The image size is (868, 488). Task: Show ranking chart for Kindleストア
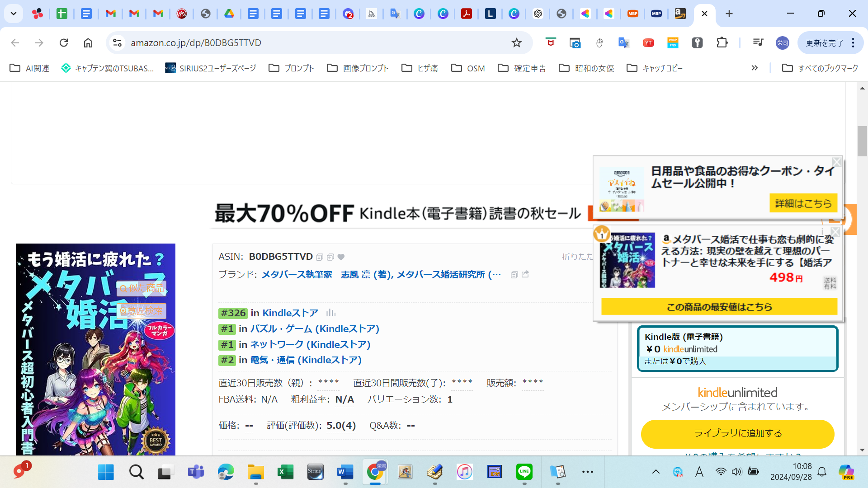click(x=331, y=313)
